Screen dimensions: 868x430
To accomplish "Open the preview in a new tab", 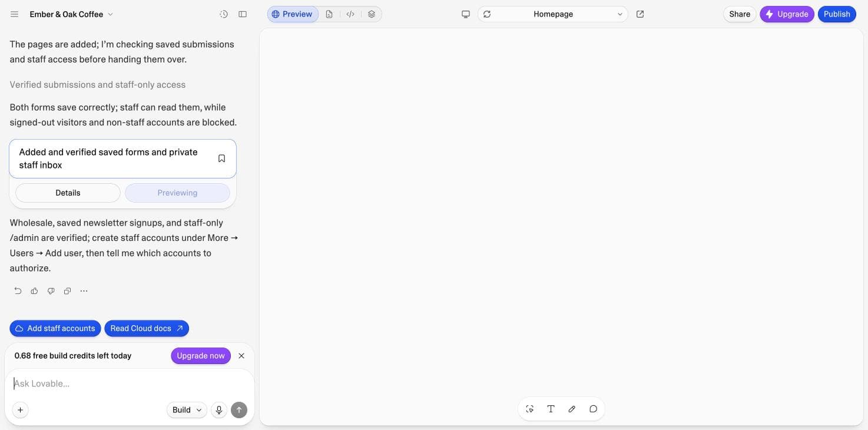I will click(x=640, y=14).
